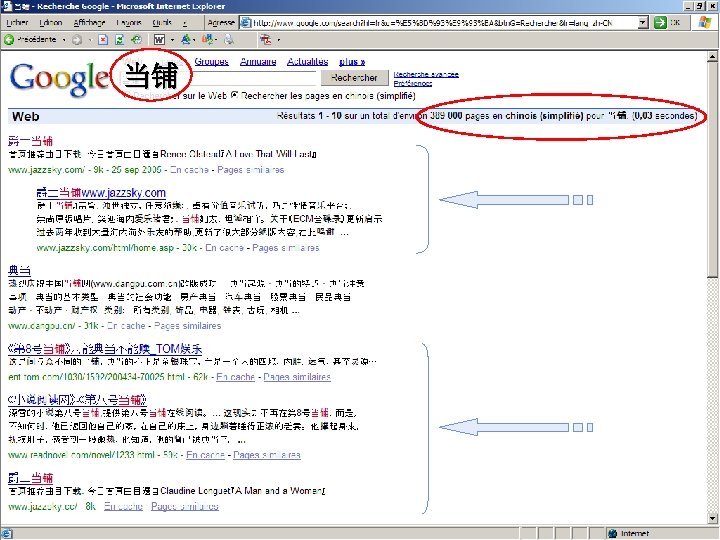Open the dropdown beside the PDF icon

click(x=278, y=40)
